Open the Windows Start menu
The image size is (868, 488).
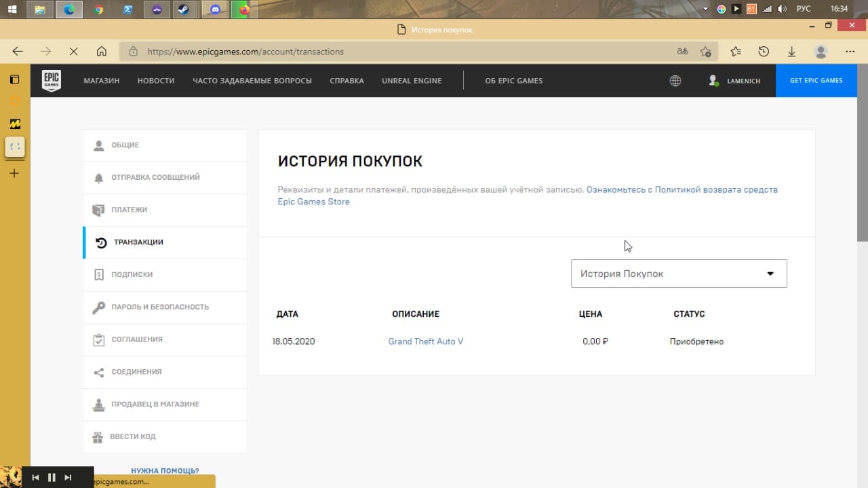[12, 10]
